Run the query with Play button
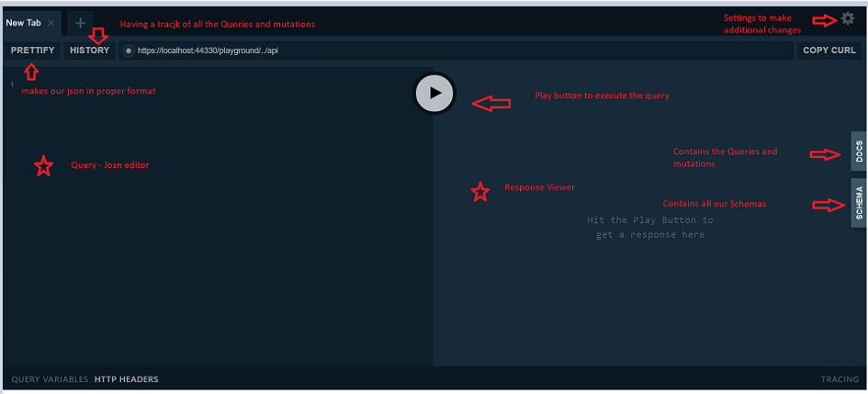 click(435, 93)
